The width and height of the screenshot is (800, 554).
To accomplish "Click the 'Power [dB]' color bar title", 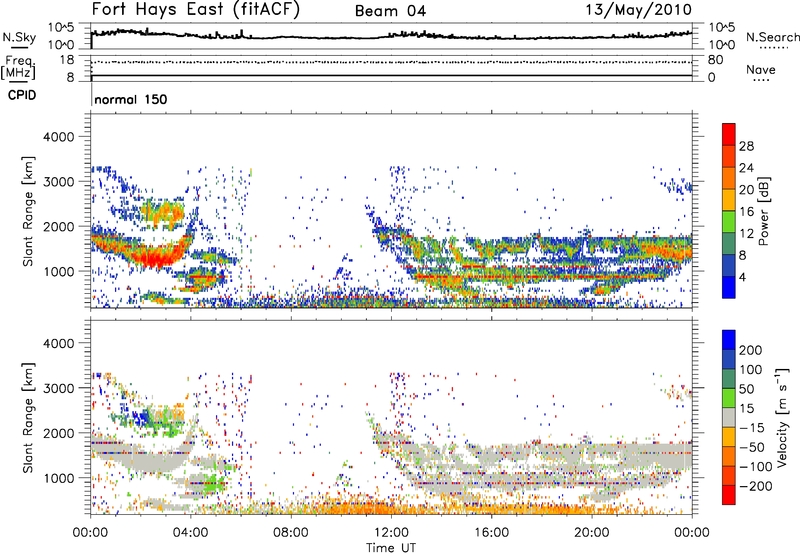I will 764,211.
